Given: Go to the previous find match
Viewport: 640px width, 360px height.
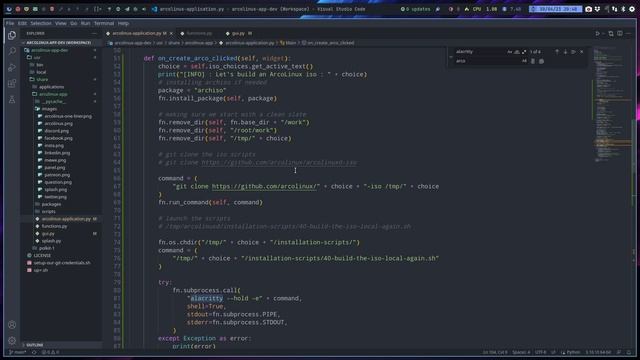Looking at the screenshot, I should [557, 52].
